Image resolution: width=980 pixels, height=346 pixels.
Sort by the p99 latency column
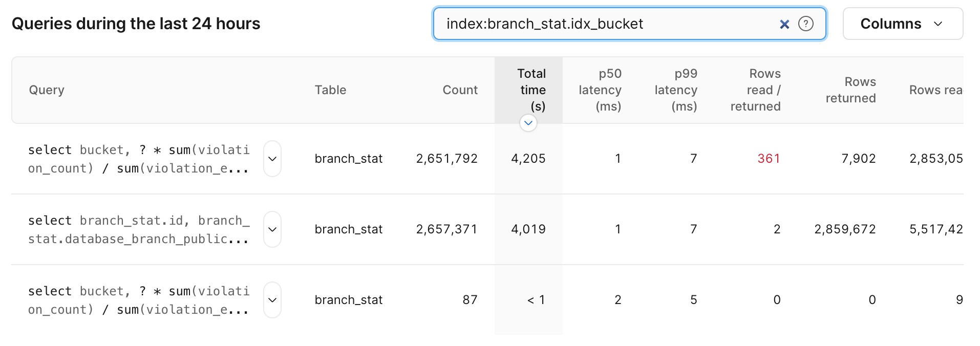[x=675, y=90]
